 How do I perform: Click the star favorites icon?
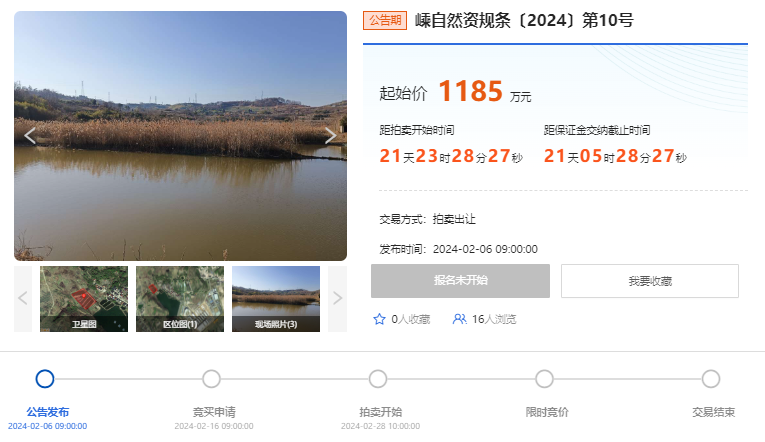(379, 319)
